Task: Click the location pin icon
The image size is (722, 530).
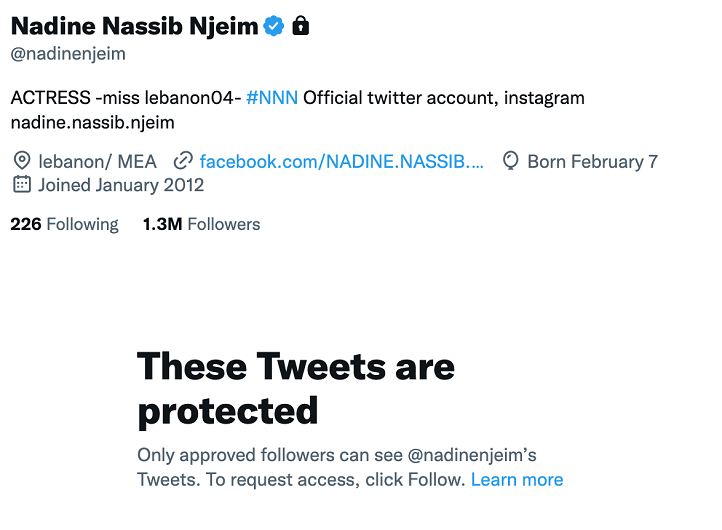Action: point(21,161)
